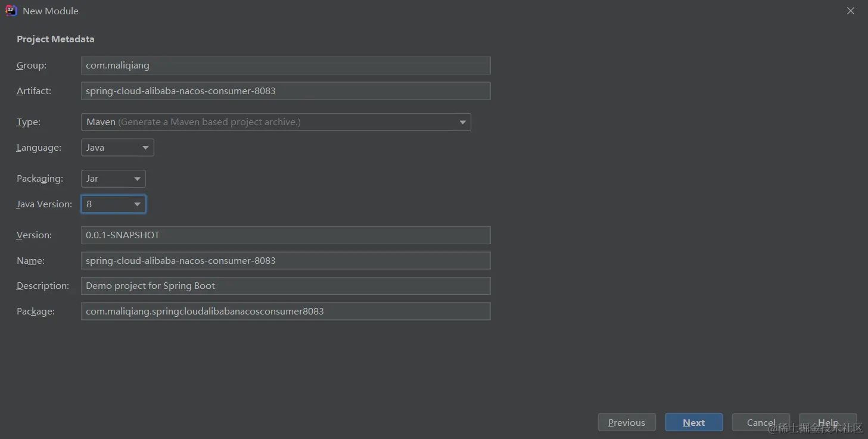The width and height of the screenshot is (868, 439).
Task: Click the Version field 0.0.1-SNAPSHOT
Action: (x=285, y=235)
